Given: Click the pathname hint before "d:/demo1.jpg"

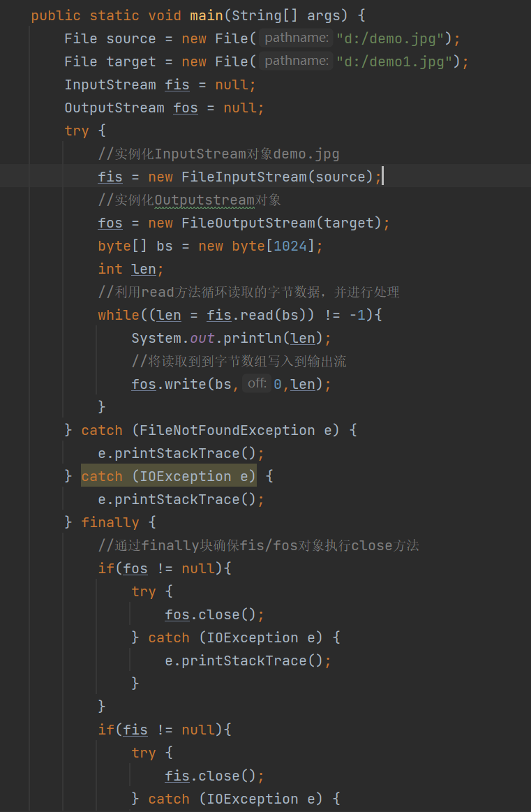Looking at the screenshot, I should click(x=297, y=61).
